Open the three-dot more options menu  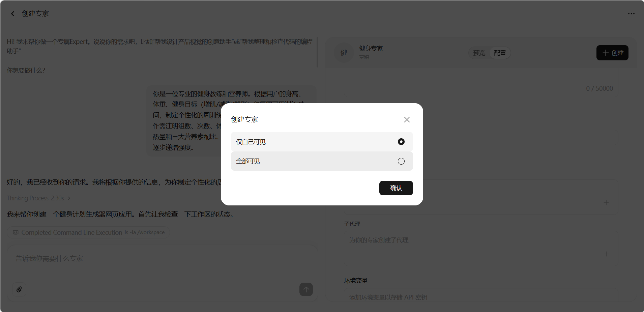(x=631, y=14)
